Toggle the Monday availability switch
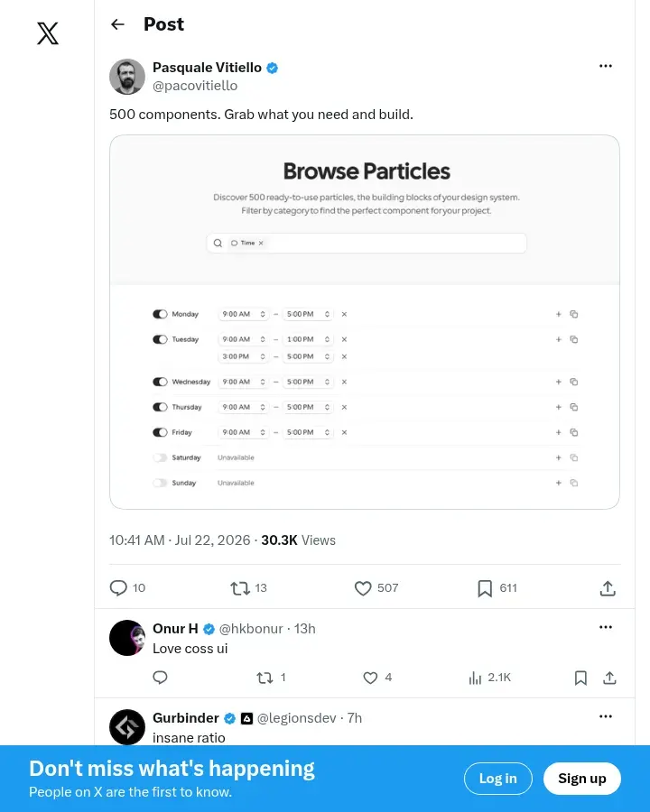Screen dimensions: 650x812 pyautogui.click(x=160, y=314)
